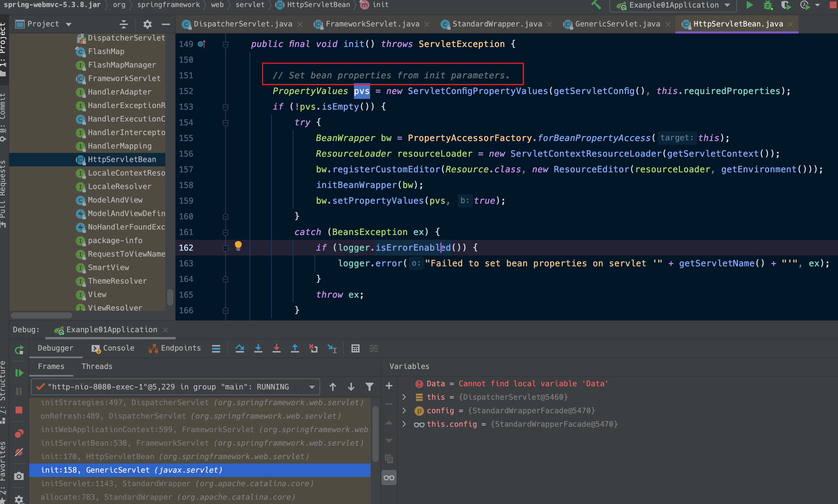Toggle Mute Breakpoints icon

[19, 452]
